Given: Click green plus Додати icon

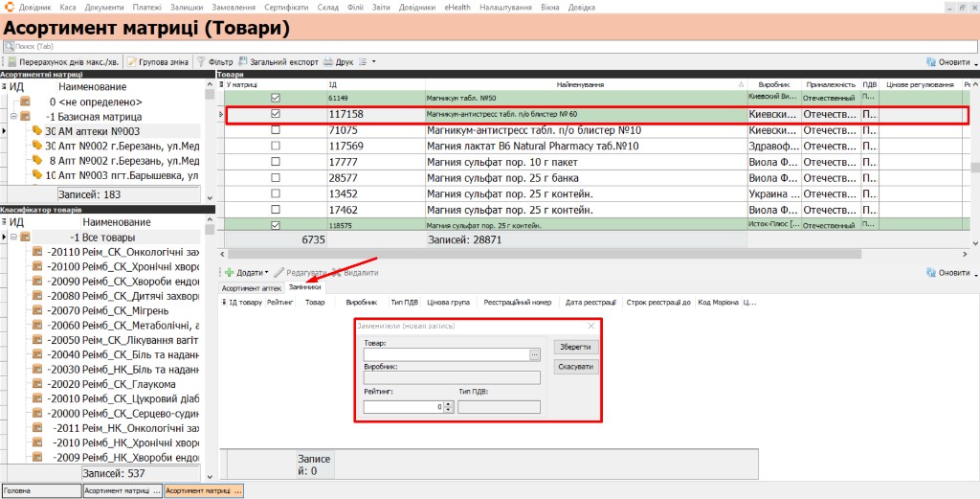Looking at the screenshot, I should (229, 273).
